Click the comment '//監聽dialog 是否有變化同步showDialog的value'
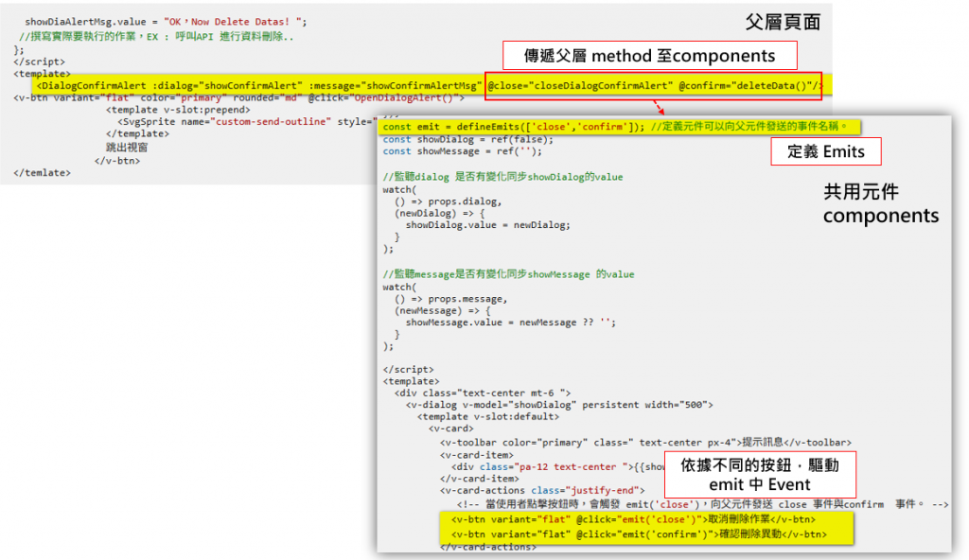The width and height of the screenshot is (969, 560). [502, 177]
